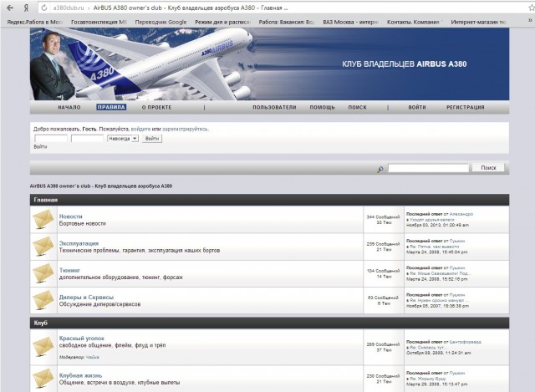Open the Тюнинг board link

pos(69,270)
